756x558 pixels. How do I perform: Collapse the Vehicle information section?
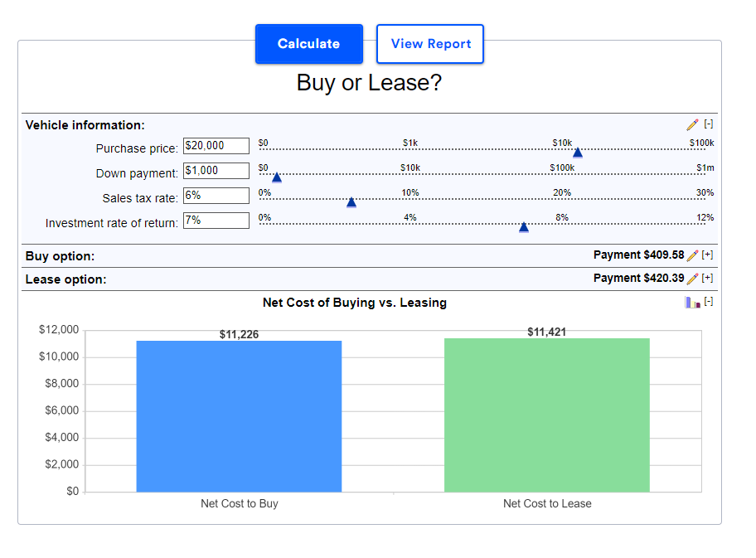point(708,124)
